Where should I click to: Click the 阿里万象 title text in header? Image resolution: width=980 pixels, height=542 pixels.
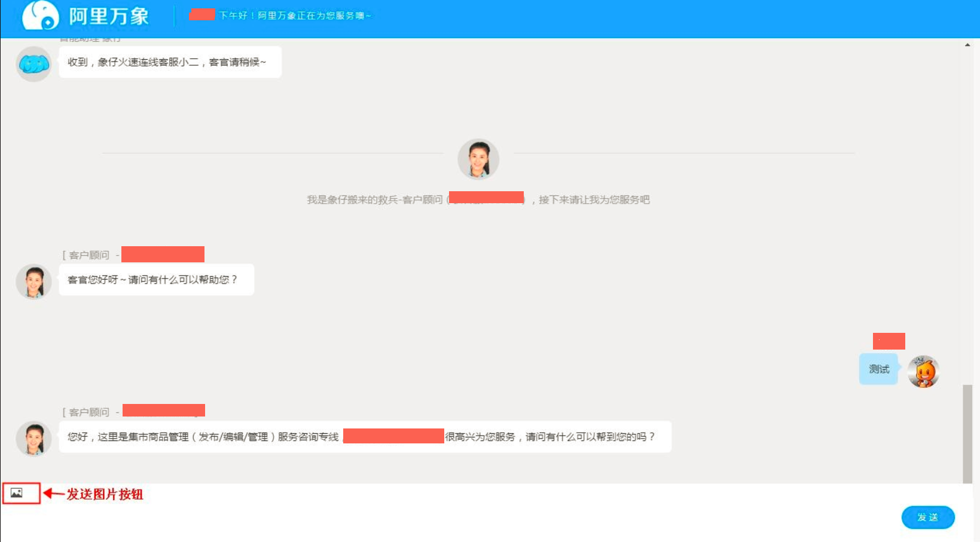click(x=109, y=16)
